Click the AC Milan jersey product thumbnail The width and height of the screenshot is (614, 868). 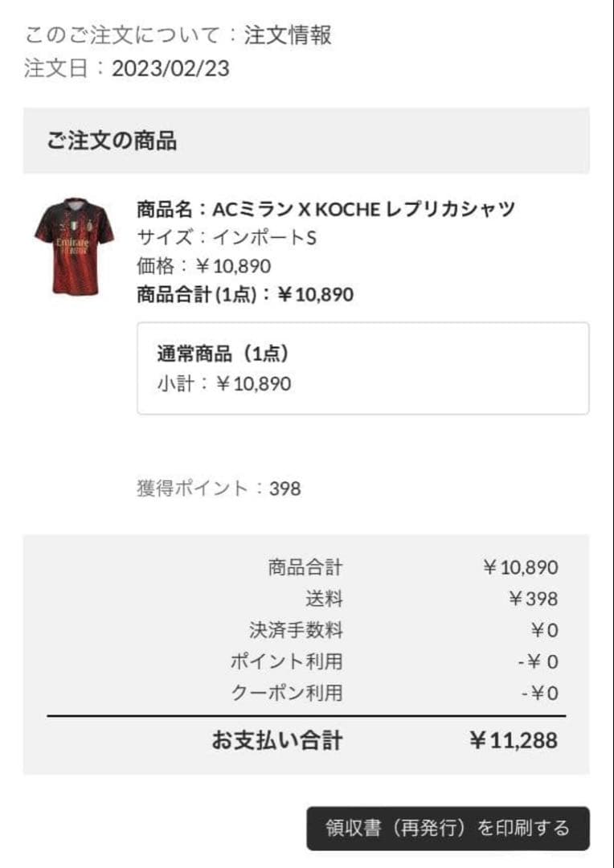(x=74, y=246)
